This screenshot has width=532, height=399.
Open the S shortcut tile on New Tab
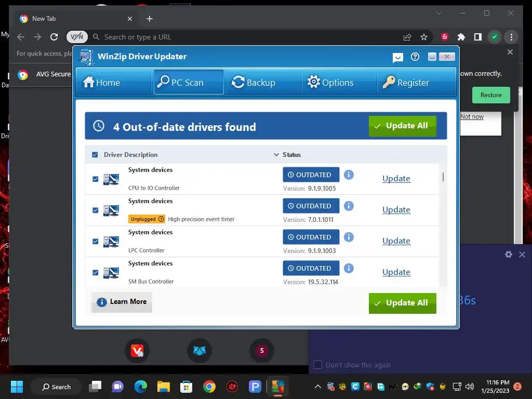tap(262, 351)
